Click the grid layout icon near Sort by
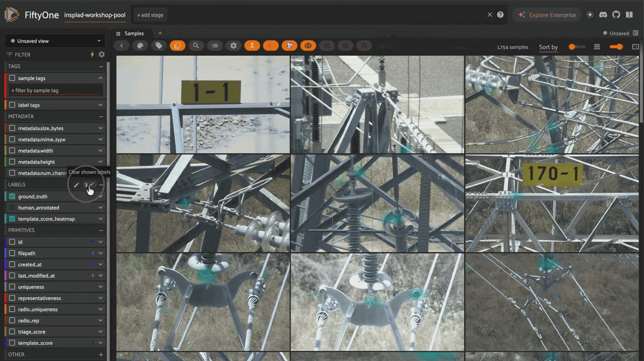This screenshot has height=361, width=644. (x=597, y=47)
